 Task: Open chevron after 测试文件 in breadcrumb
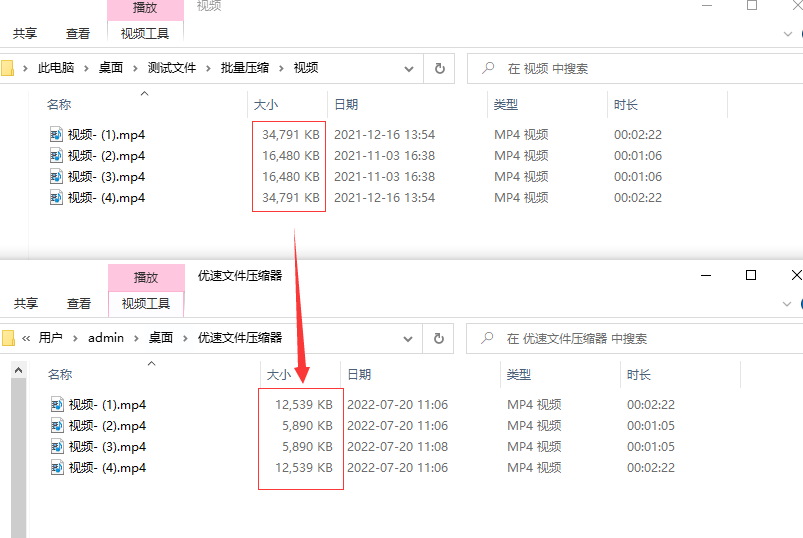(x=208, y=68)
